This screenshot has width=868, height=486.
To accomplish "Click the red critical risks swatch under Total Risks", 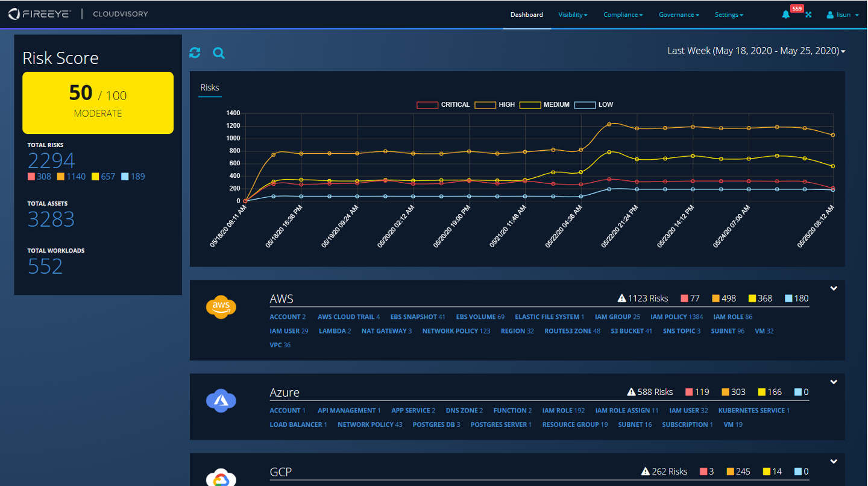I will tap(31, 177).
